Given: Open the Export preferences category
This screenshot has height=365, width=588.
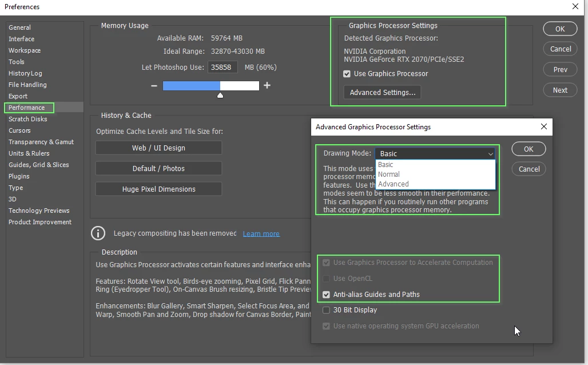Looking at the screenshot, I should [18, 97].
